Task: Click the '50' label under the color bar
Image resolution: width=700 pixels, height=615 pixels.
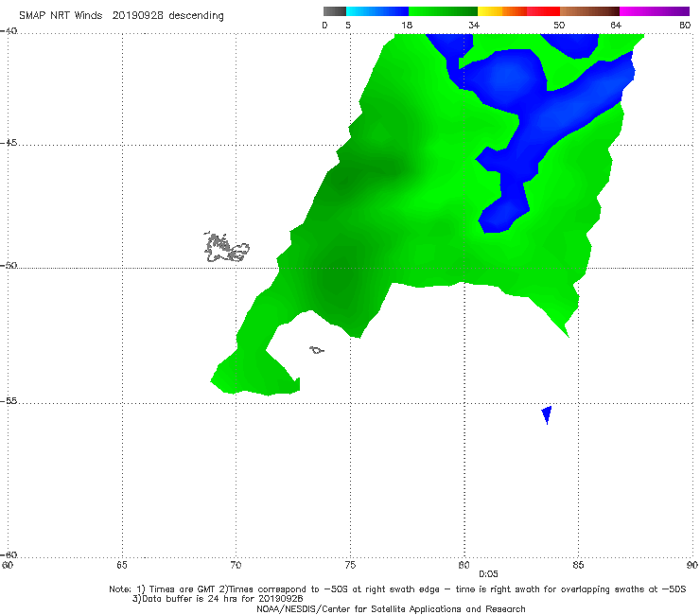Action: tap(559, 25)
